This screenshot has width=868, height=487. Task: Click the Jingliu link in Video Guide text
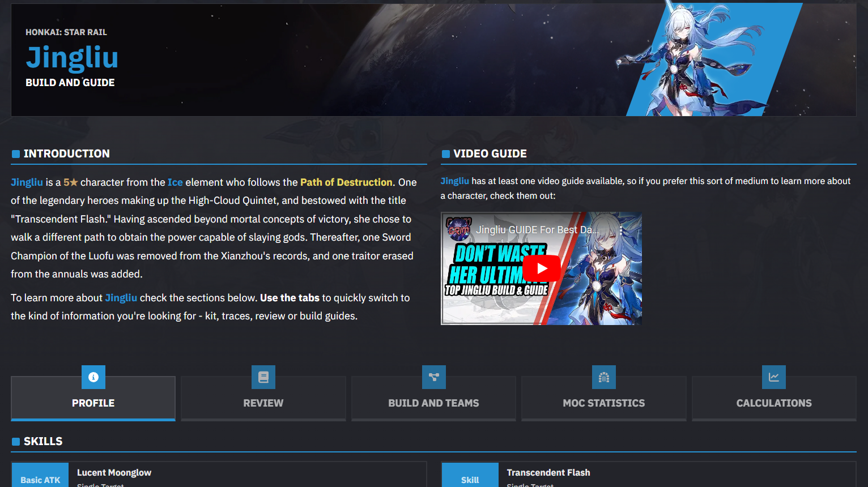point(454,181)
